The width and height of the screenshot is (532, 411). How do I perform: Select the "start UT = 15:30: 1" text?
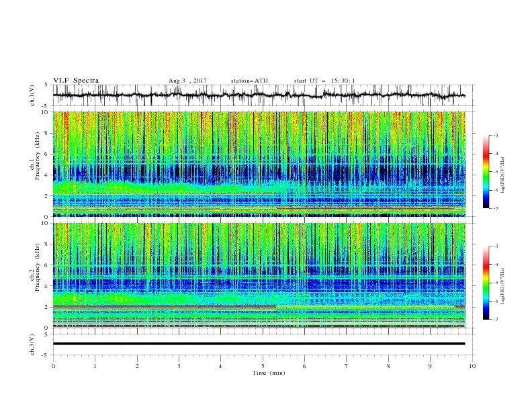[324, 81]
